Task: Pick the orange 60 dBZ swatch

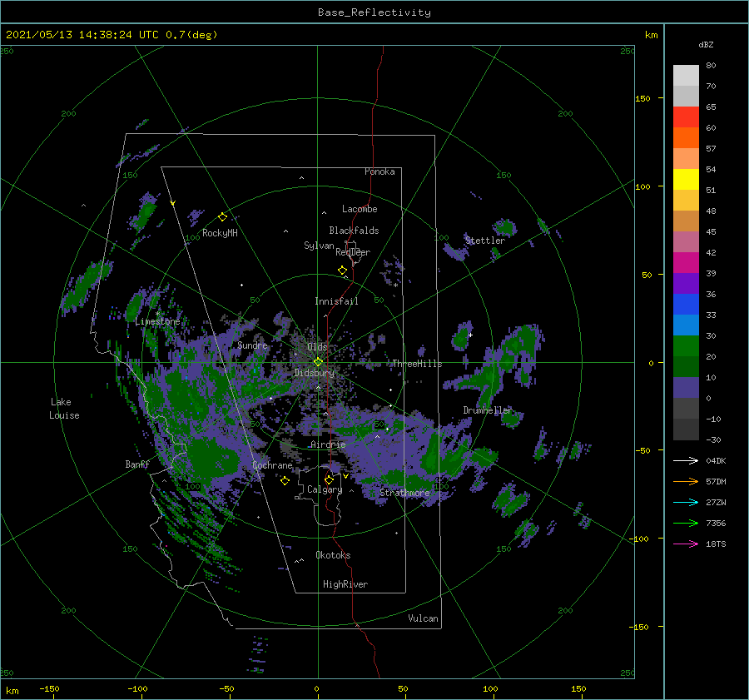Action: click(686, 137)
